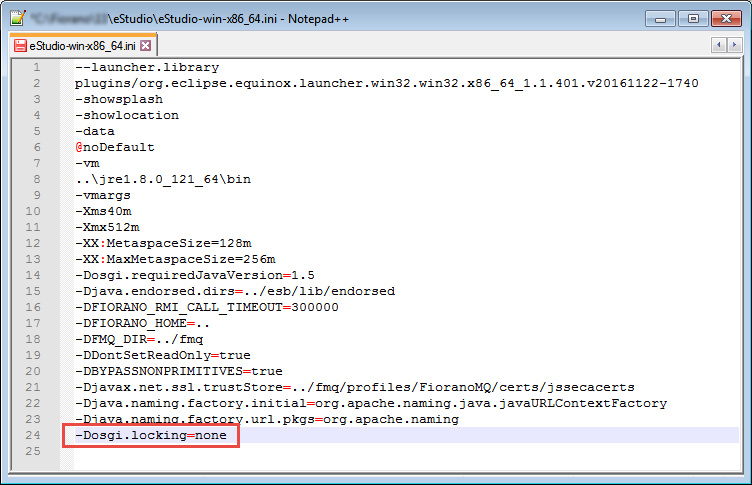Click the empty line 25 in the editor
This screenshot has height=485, width=752.
click(300, 451)
